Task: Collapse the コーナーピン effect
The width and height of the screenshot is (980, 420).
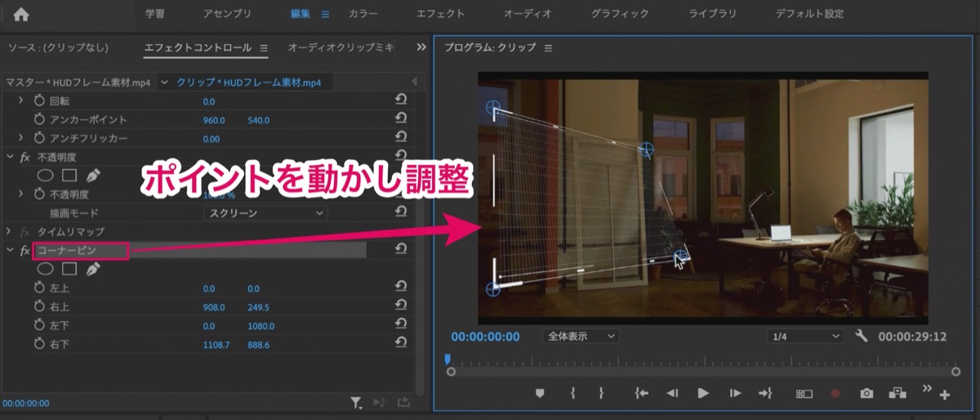Action: coord(9,250)
